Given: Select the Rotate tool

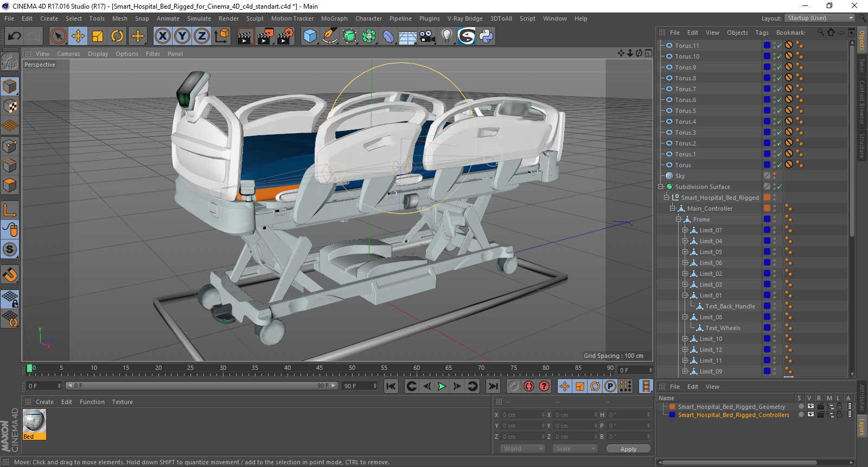Looking at the screenshot, I should pos(117,36).
